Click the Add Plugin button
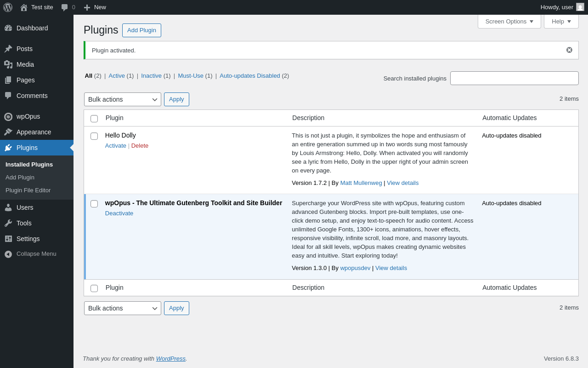 (141, 30)
